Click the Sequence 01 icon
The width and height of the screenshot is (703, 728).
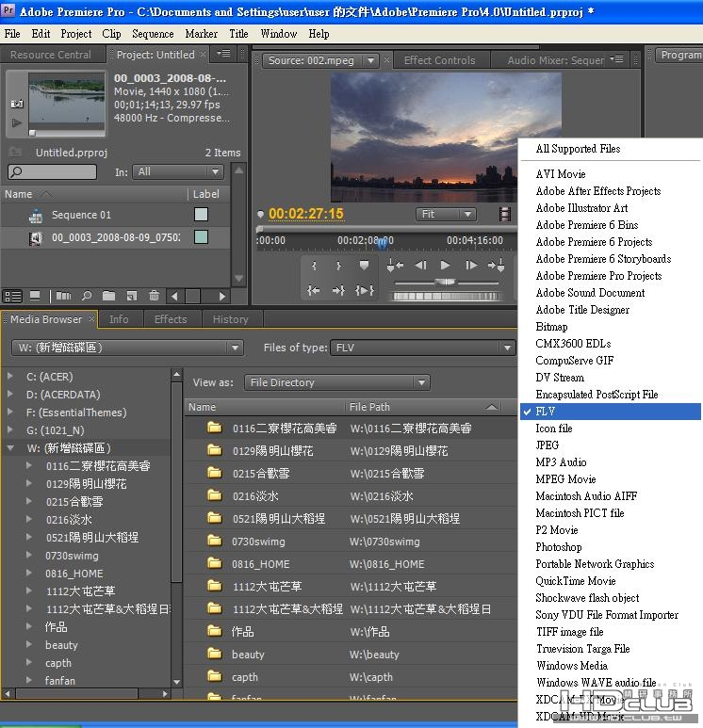(36, 216)
